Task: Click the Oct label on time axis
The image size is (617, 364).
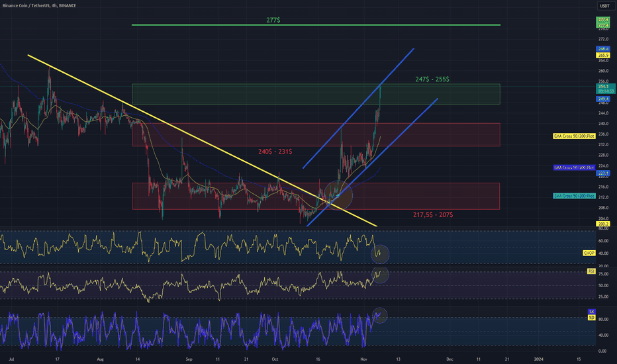Action: point(275,359)
